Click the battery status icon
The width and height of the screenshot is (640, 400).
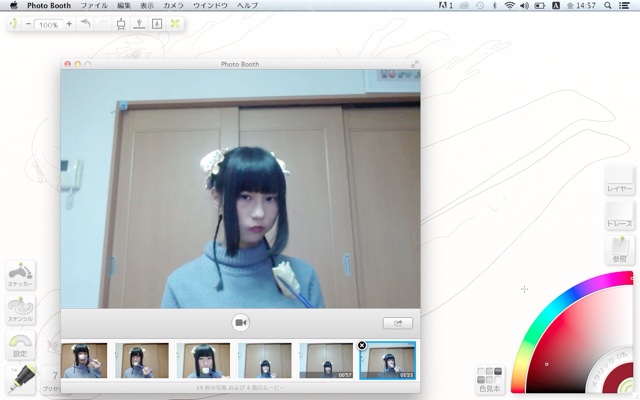pos(540,5)
